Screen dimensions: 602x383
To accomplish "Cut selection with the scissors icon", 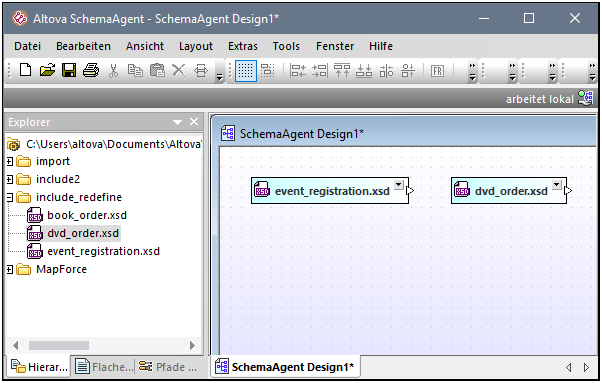I will 113,71.
